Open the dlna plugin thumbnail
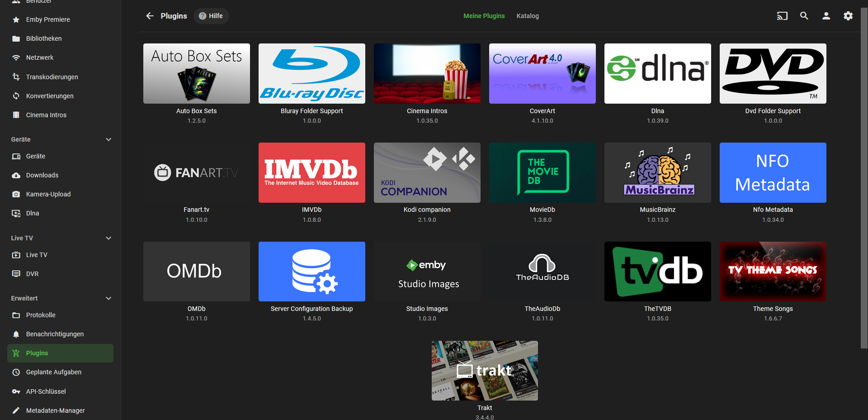This screenshot has width=868, height=420. 658,73
